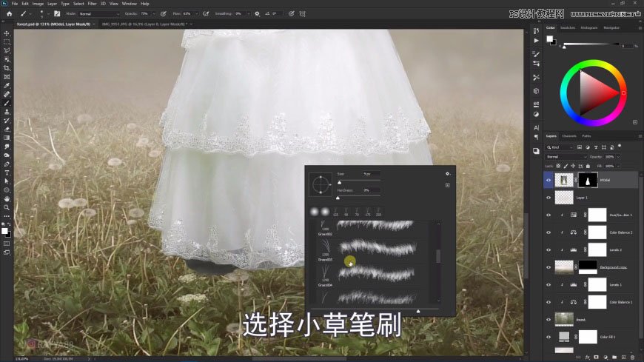Select the Hand tool
644x362 pixels.
7,199
